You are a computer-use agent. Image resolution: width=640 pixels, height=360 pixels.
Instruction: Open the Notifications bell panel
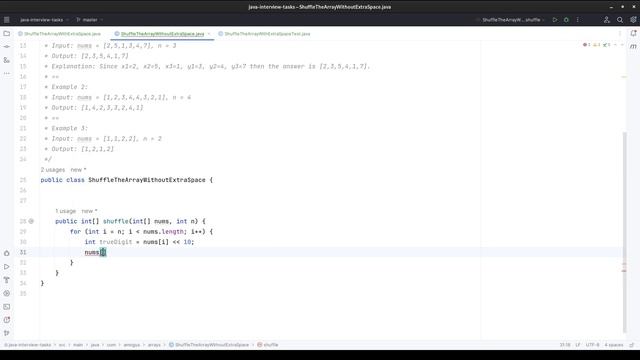tap(633, 33)
